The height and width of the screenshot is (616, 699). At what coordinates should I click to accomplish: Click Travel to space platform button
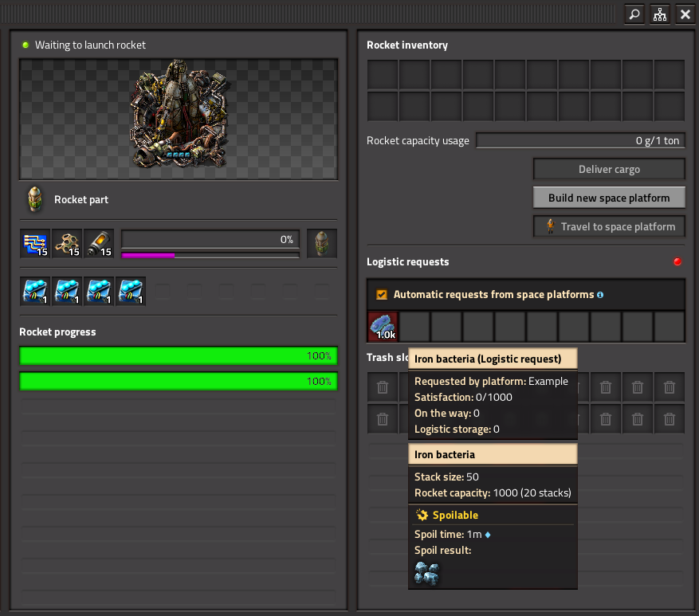pyautogui.click(x=609, y=226)
